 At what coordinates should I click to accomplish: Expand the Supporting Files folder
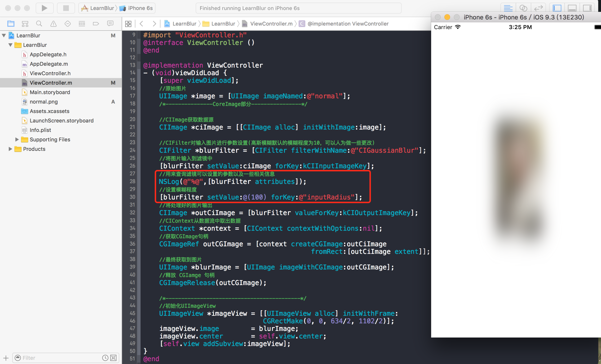(x=17, y=139)
